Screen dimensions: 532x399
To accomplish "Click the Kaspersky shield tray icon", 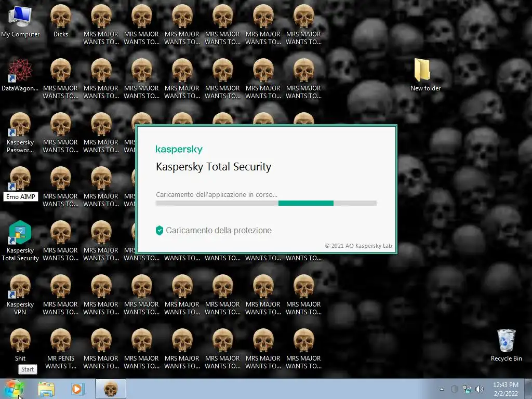I will pyautogui.click(x=454, y=389).
